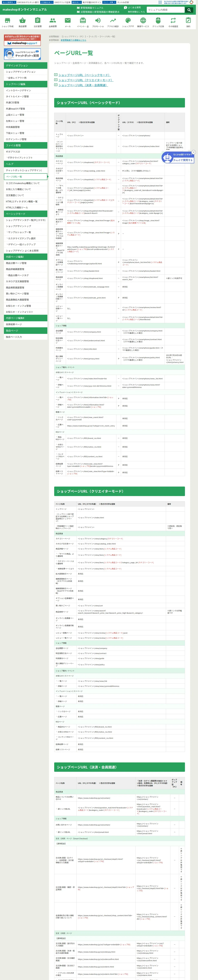Open 注文履歴について in sidebar

coord(25,195)
